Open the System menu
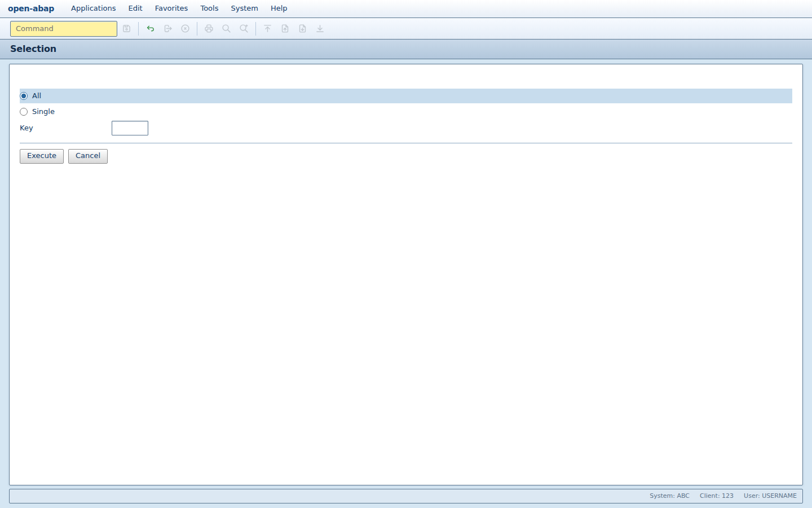The width and height of the screenshot is (812, 508). point(245,8)
